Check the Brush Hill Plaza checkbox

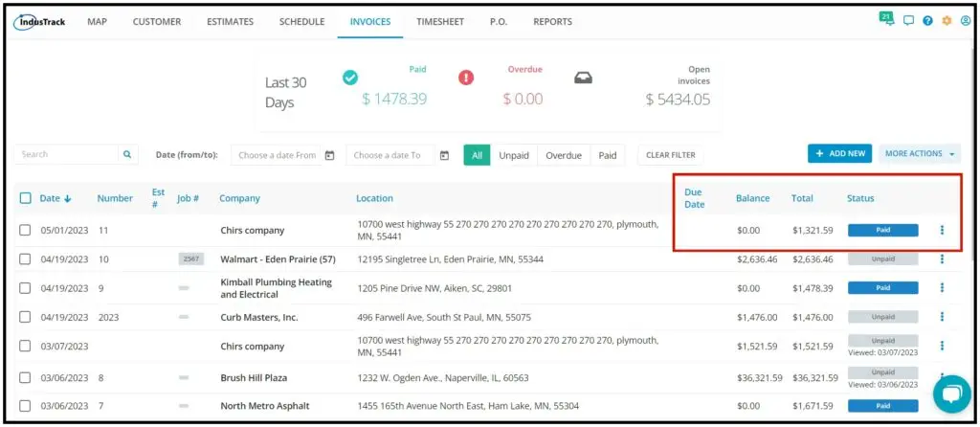[25, 377]
